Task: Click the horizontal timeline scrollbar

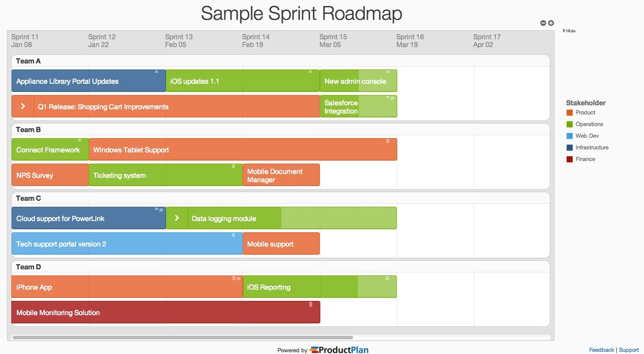Action: (182, 338)
